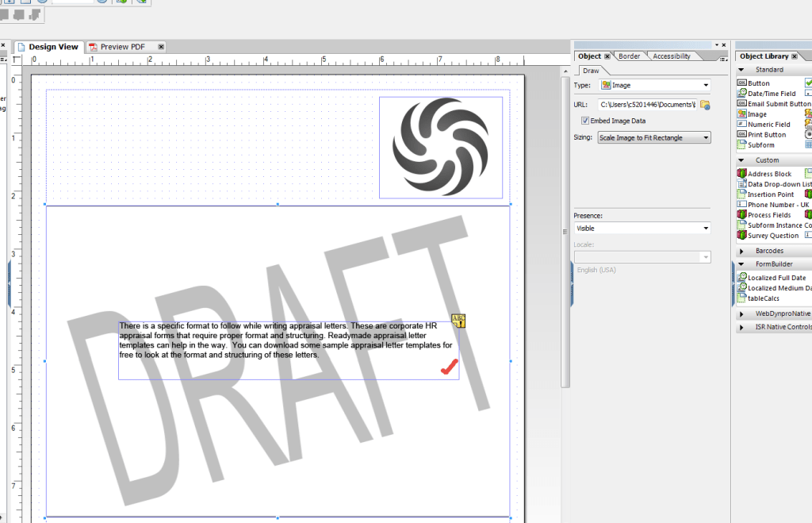Screen dimensions: 812x523
Task: Open the Presence dropdown showing Visible
Action: click(705, 228)
